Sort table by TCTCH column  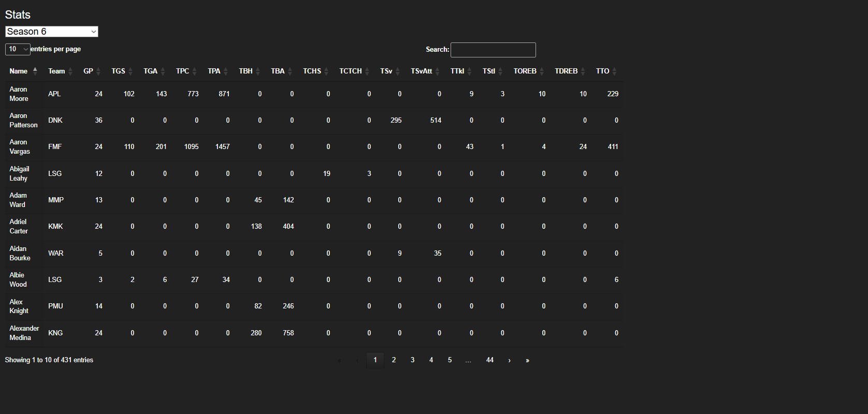pyautogui.click(x=354, y=71)
